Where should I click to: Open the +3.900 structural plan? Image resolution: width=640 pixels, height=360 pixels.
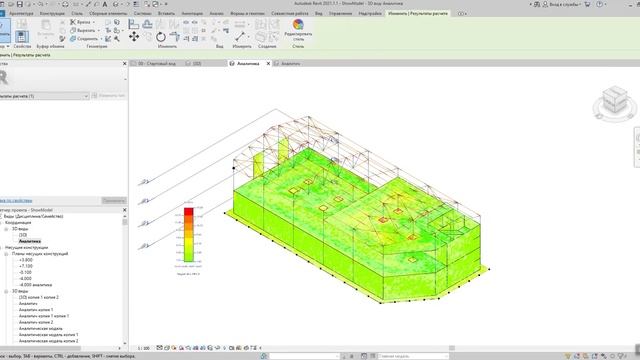click(26, 260)
